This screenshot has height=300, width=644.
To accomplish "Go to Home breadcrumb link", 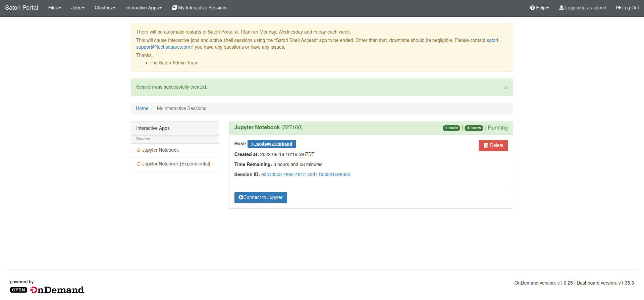I will (142, 108).
